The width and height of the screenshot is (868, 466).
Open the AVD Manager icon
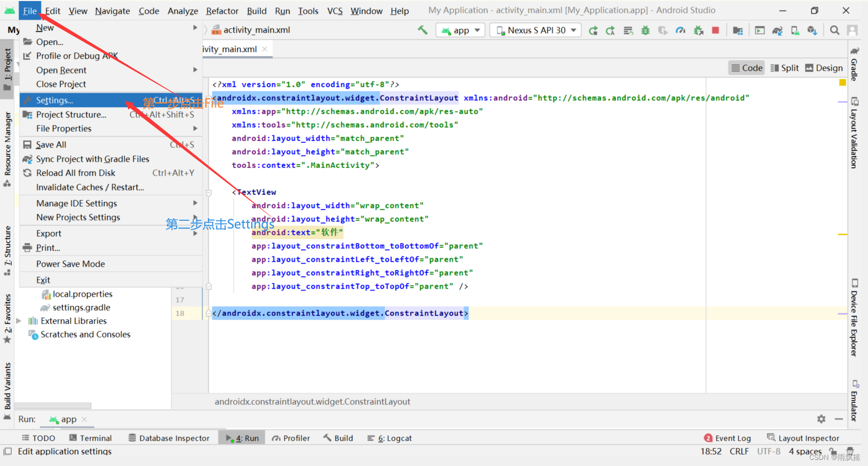[x=795, y=31]
